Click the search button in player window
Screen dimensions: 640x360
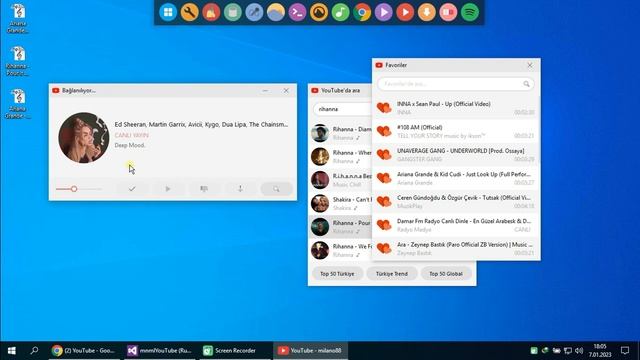click(276, 189)
